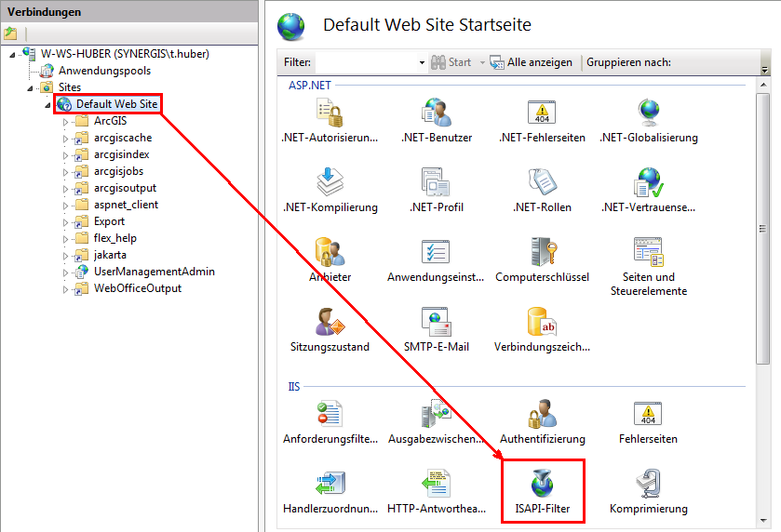This screenshot has height=532, width=781.
Task: Open the Filter dropdown arrow
Action: pyautogui.click(x=422, y=62)
